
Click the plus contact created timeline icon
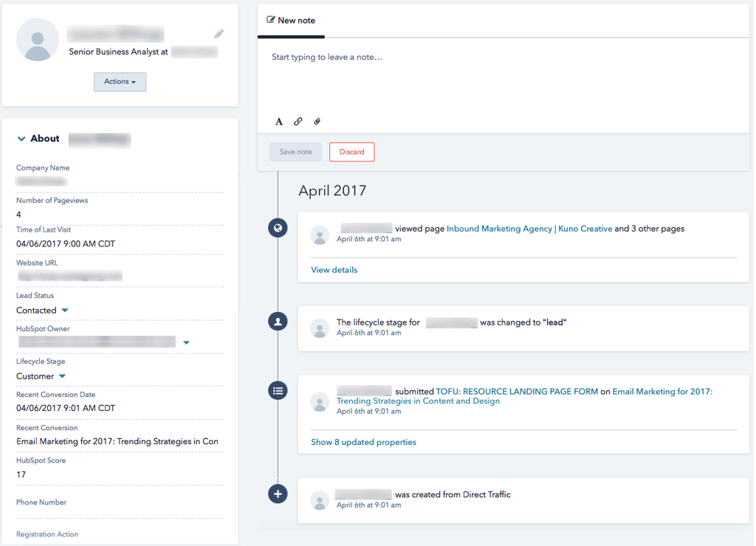click(x=278, y=494)
